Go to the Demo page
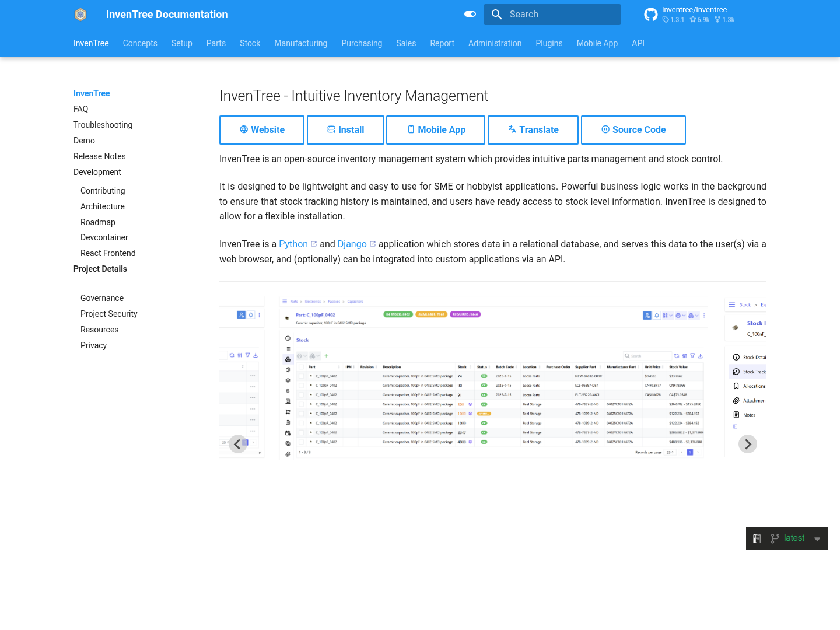The width and height of the screenshot is (840, 630). (x=85, y=141)
